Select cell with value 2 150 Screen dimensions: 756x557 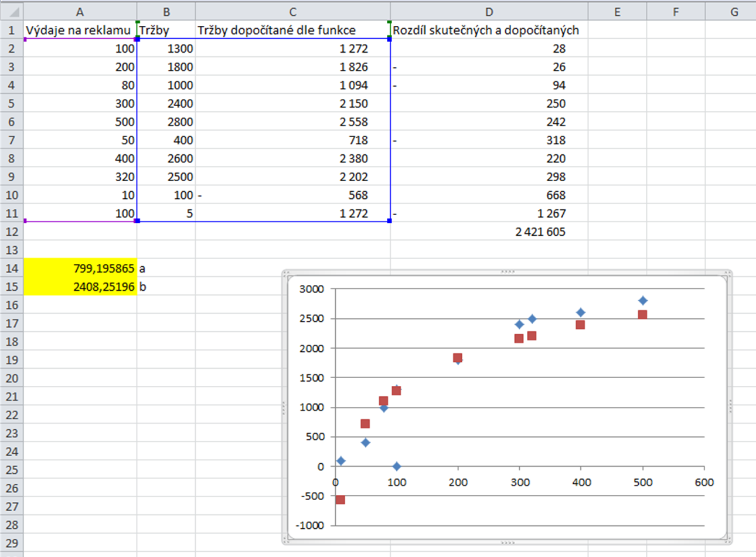293,103
